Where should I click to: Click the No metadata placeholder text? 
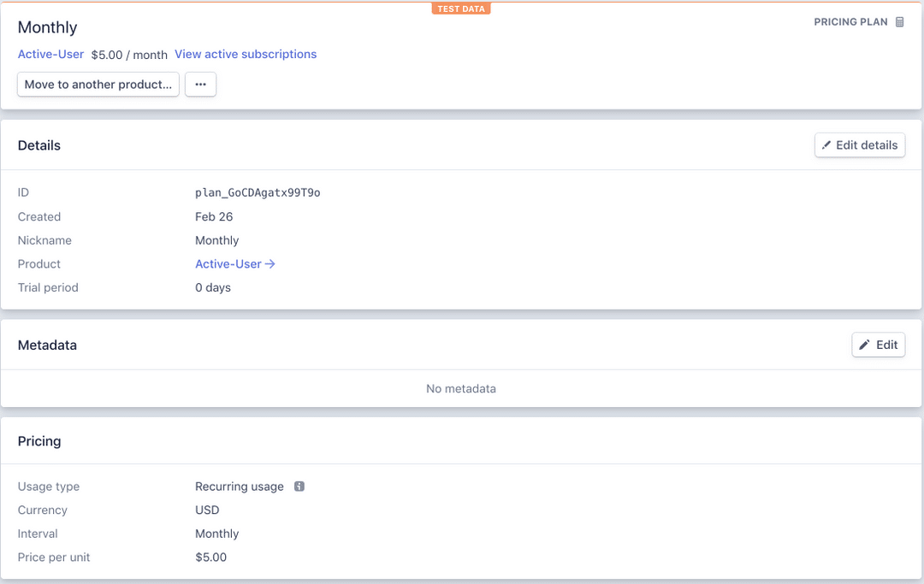click(461, 388)
